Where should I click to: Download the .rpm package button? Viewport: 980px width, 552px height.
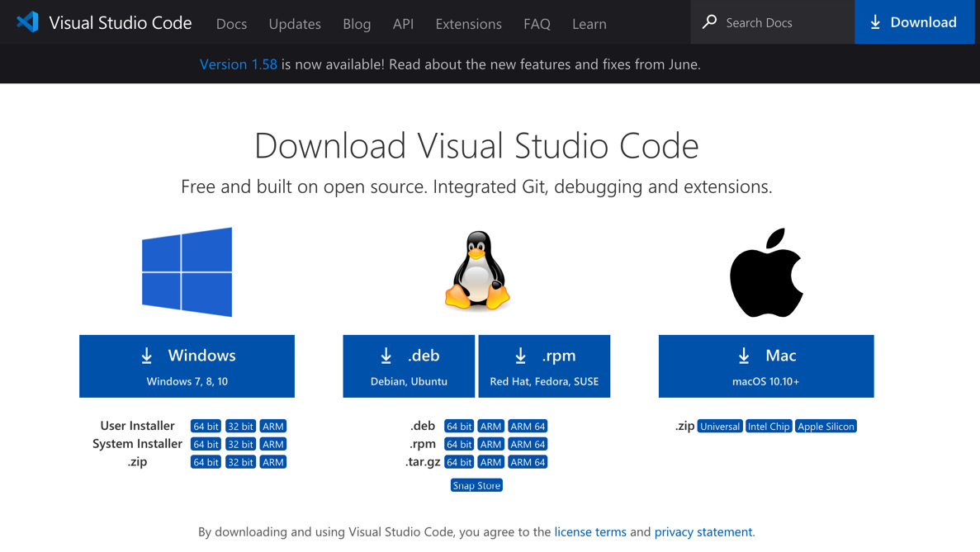click(x=544, y=366)
